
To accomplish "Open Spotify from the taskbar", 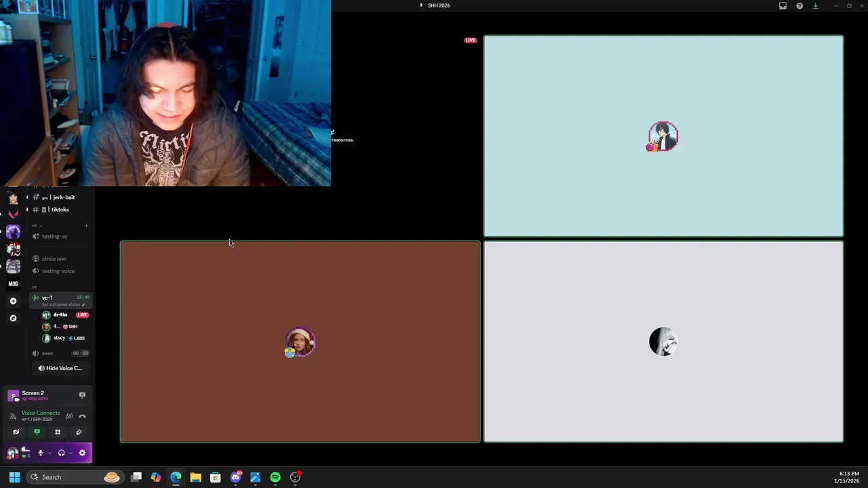I will (275, 477).
